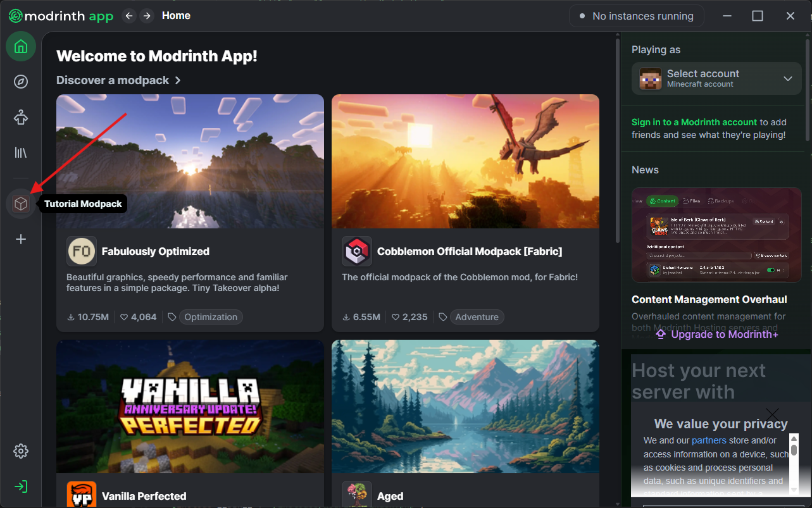Open Upgrade to Modrinth+

click(x=716, y=333)
